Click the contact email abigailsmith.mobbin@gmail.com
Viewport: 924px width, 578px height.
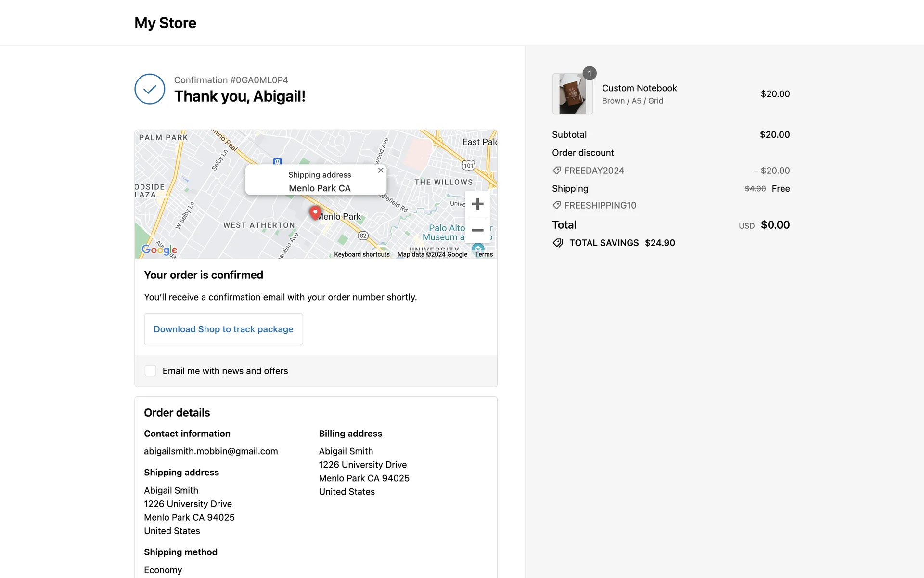[211, 451]
